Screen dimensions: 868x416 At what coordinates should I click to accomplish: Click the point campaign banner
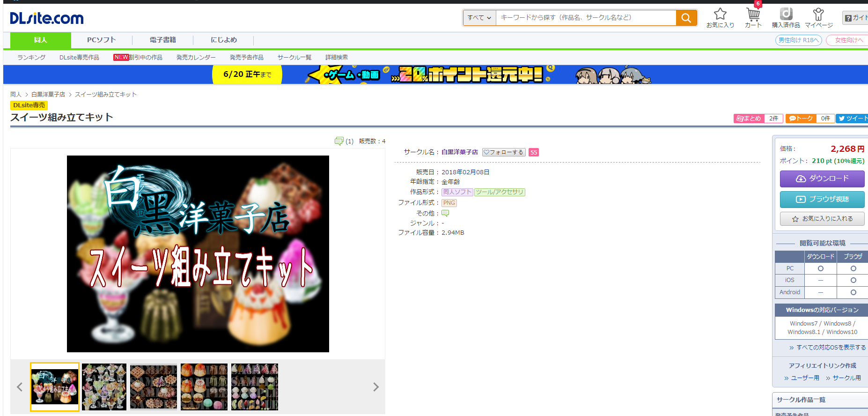[435, 74]
